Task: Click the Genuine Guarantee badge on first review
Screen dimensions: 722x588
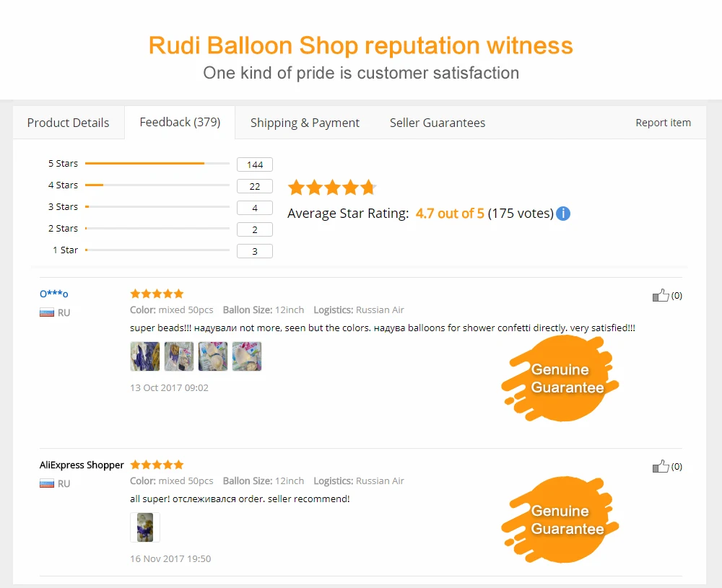Action: (x=560, y=378)
